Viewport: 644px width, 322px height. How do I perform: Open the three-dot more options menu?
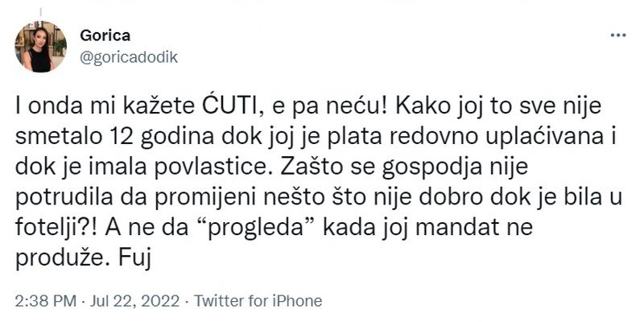[617, 37]
